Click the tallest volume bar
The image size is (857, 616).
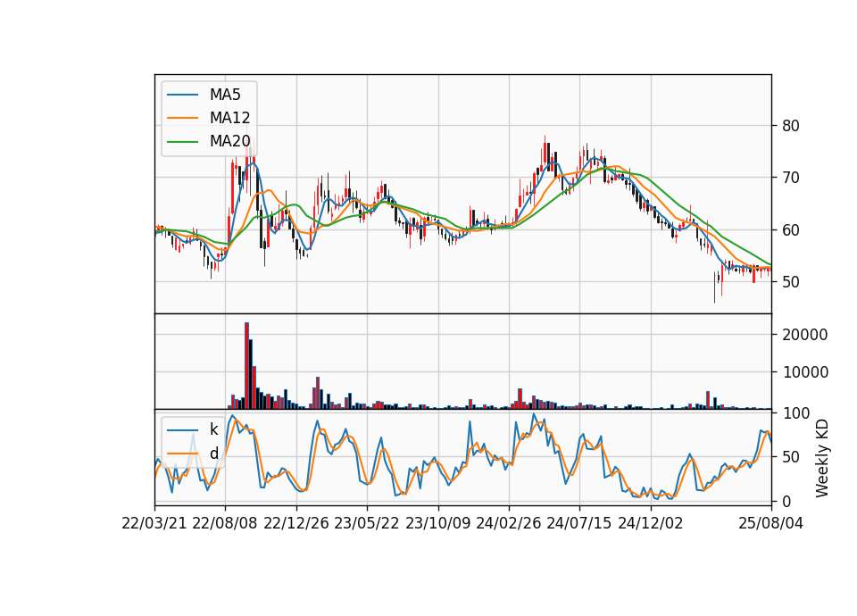coord(247,366)
